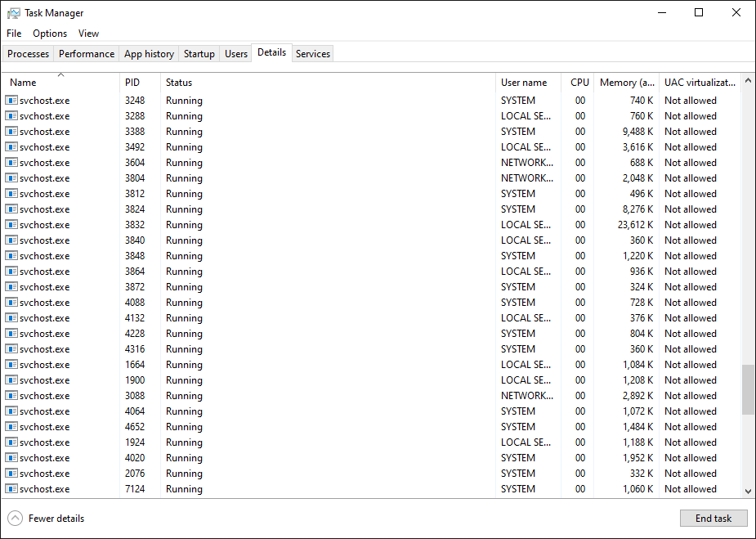Switch to the Performance tab
The image size is (756, 539).
pyautogui.click(x=87, y=53)
